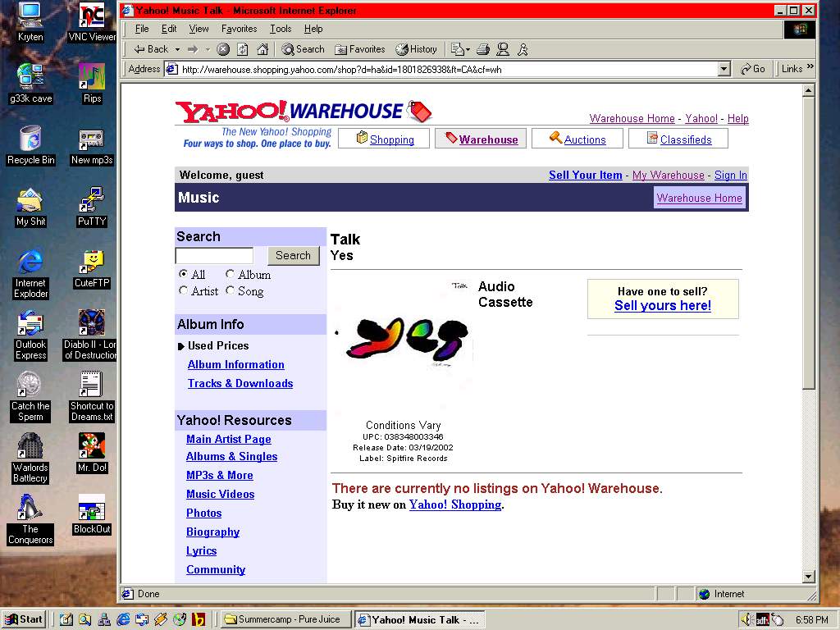The image size is (840, 630).
Task: Switch to Summercamp - Pure Juice taskbar window
Action: pyautogui.click(x=286, y=620)
